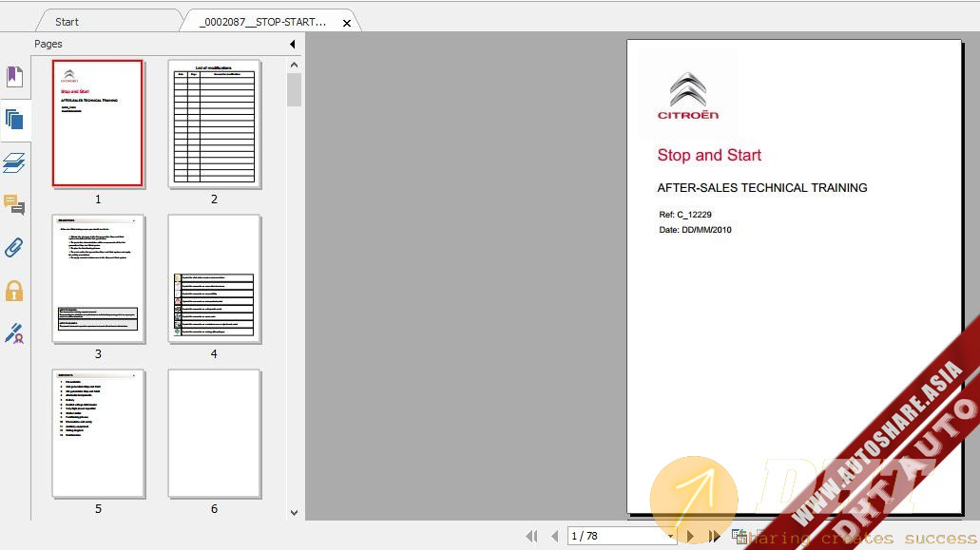Screen dimensions: 980x550
Task: Click the page label "3" under thumbnail
Action: pos(98,354)
